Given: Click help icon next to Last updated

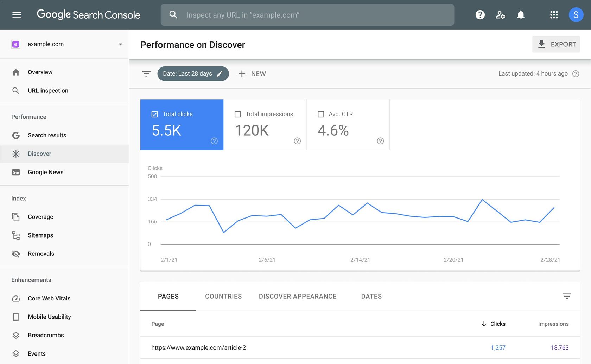Looking at the screenshot, I should (576, 74).
